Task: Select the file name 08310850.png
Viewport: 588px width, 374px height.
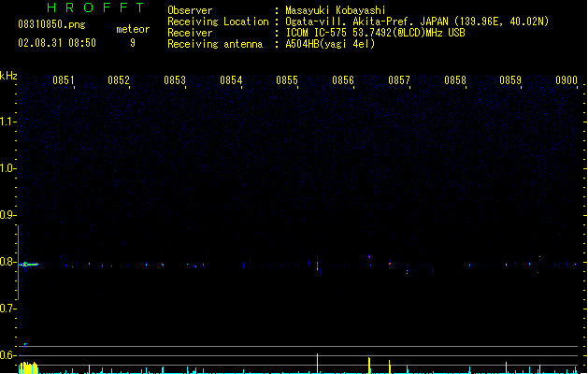Action: tap(51, 24)
